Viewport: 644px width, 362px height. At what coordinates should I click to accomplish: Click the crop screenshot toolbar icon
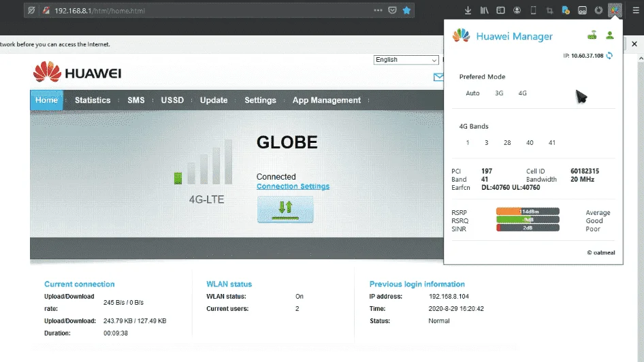click(x=549, y=11)
